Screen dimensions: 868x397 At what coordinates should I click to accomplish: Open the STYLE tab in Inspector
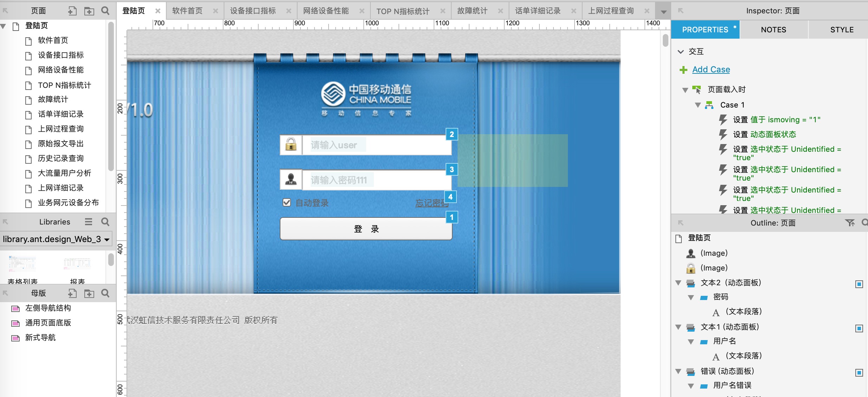842,30
